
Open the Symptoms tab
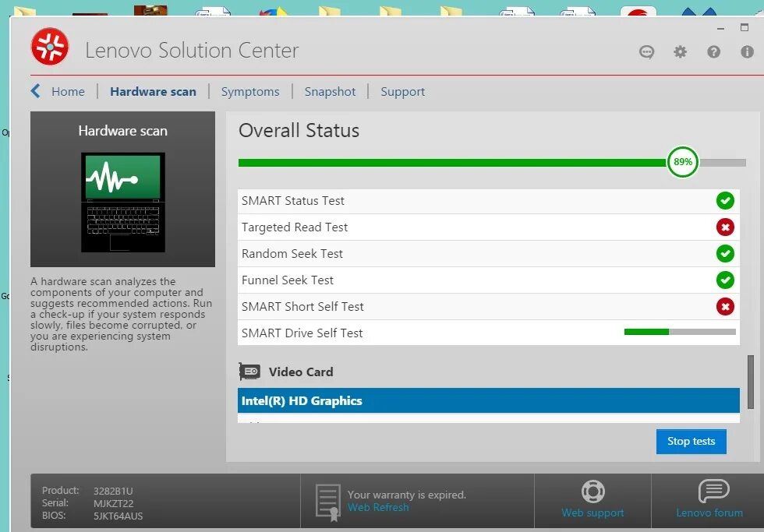click(250, 91)
